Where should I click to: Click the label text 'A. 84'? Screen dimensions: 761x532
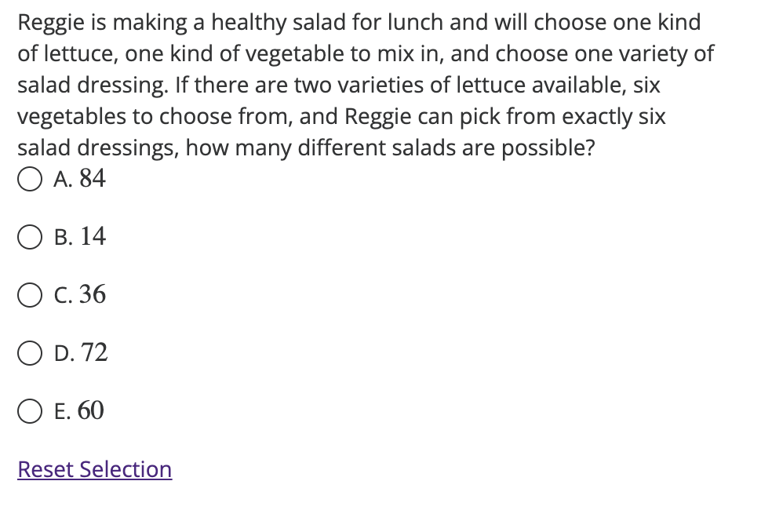tap(81, 179)
